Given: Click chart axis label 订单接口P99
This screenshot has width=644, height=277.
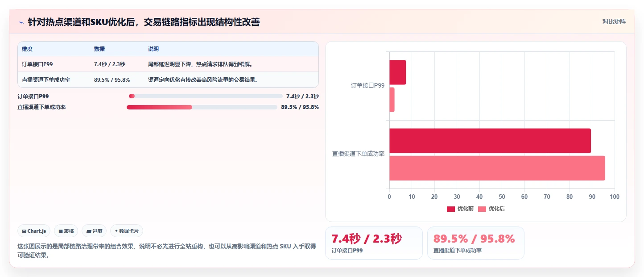Looking at the screenshot, I should point(367,86).
